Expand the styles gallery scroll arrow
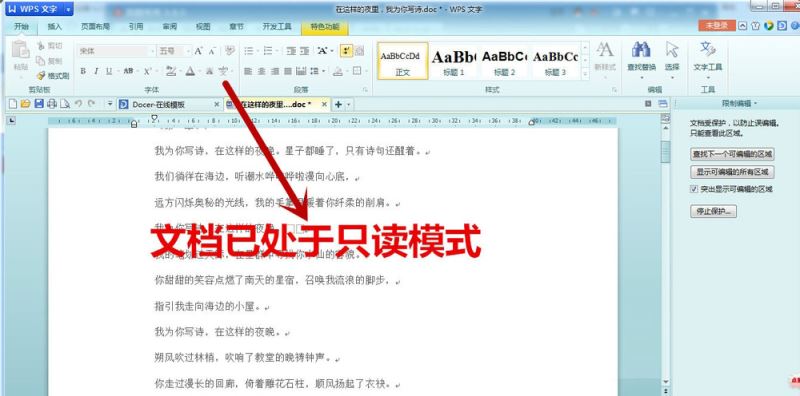Viewport: 800px width, 396px height. [585, 75]
